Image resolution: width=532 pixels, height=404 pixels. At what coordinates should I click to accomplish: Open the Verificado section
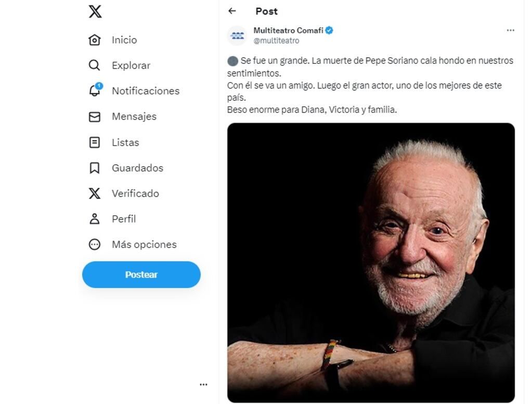[135, 193]
